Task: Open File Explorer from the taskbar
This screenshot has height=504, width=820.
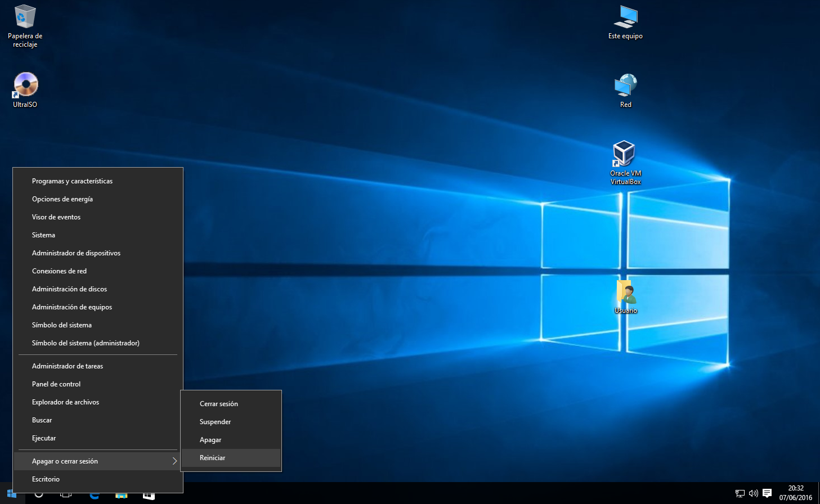Action: [x=148, y=495]
